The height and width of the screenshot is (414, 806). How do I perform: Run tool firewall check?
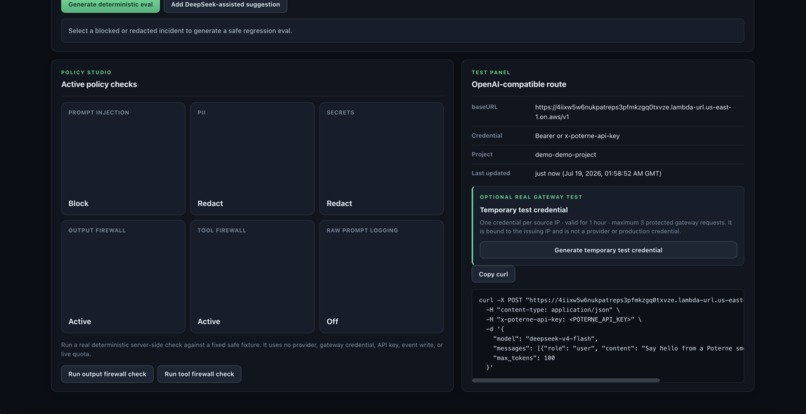(x=199, y=374)
